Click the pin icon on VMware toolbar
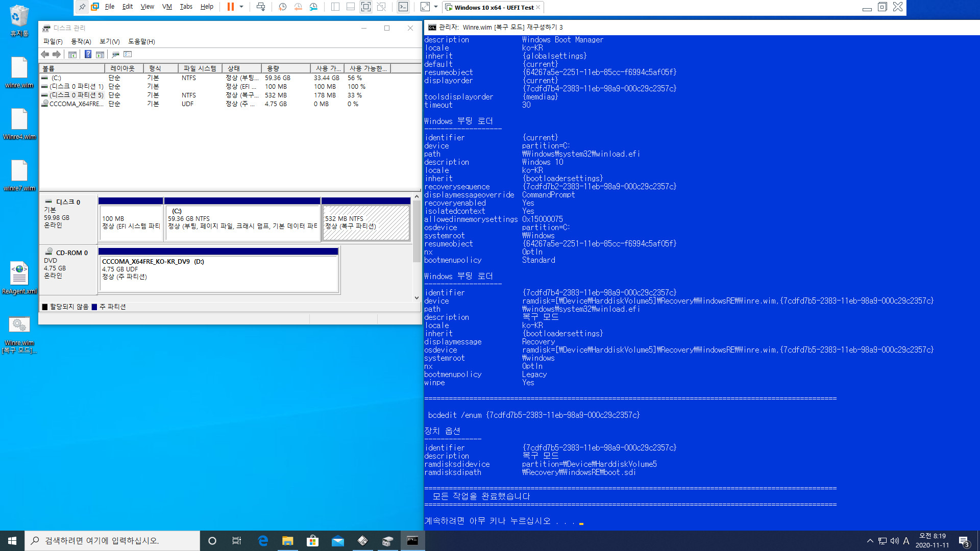Viewport: 980px width, 551px height. [82, 7]
